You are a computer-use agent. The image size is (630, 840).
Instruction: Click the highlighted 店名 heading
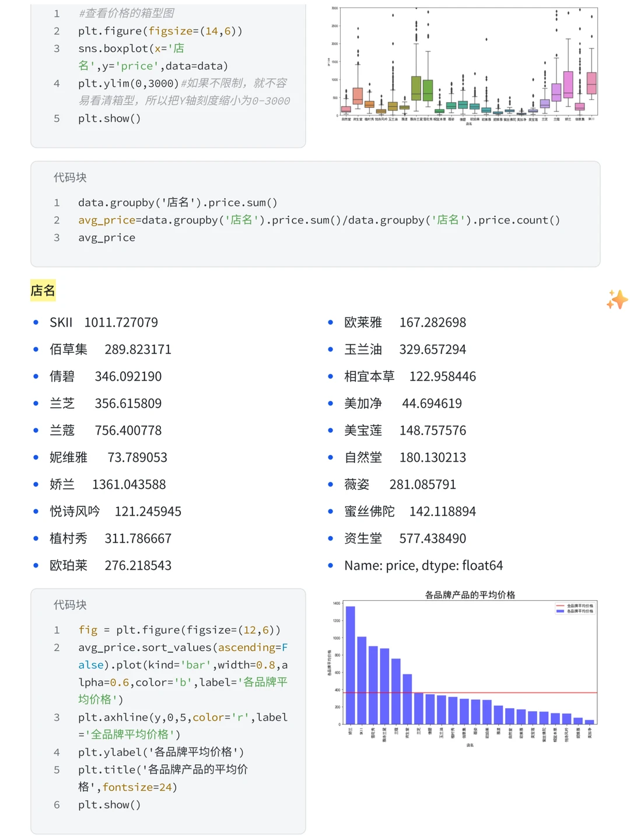43,290
